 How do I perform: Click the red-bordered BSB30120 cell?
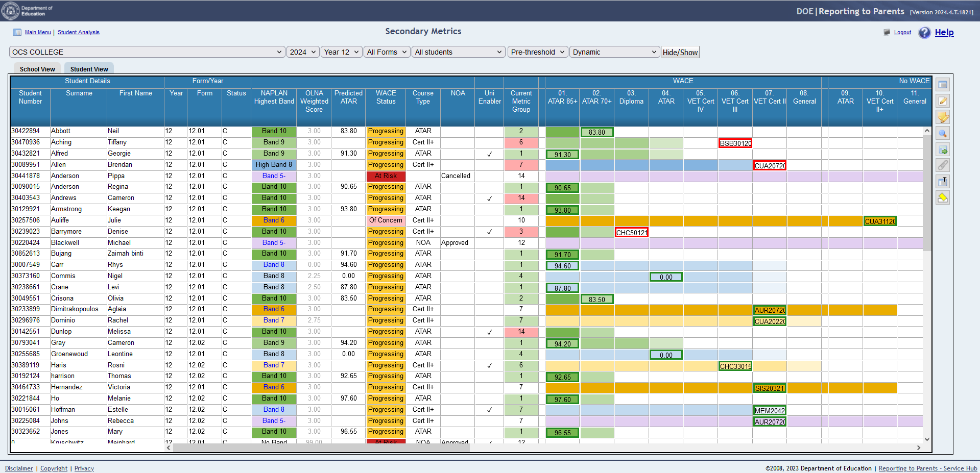click(x=735, y=143)
